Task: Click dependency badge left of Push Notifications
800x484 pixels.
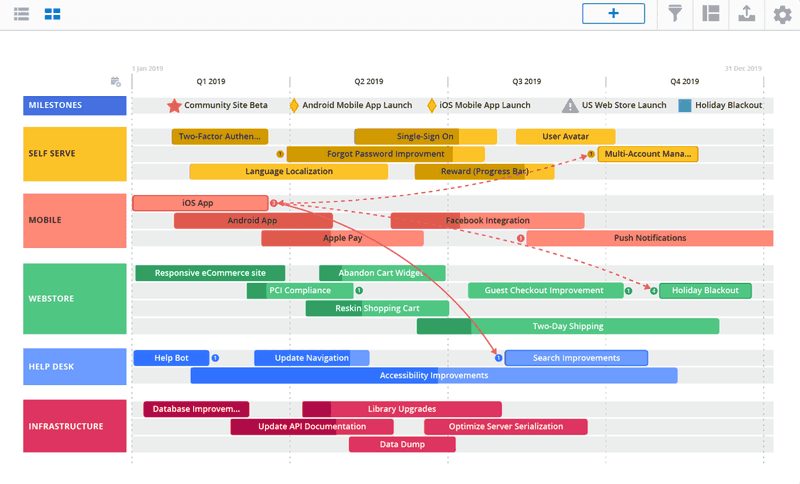Action: [520, 238]
